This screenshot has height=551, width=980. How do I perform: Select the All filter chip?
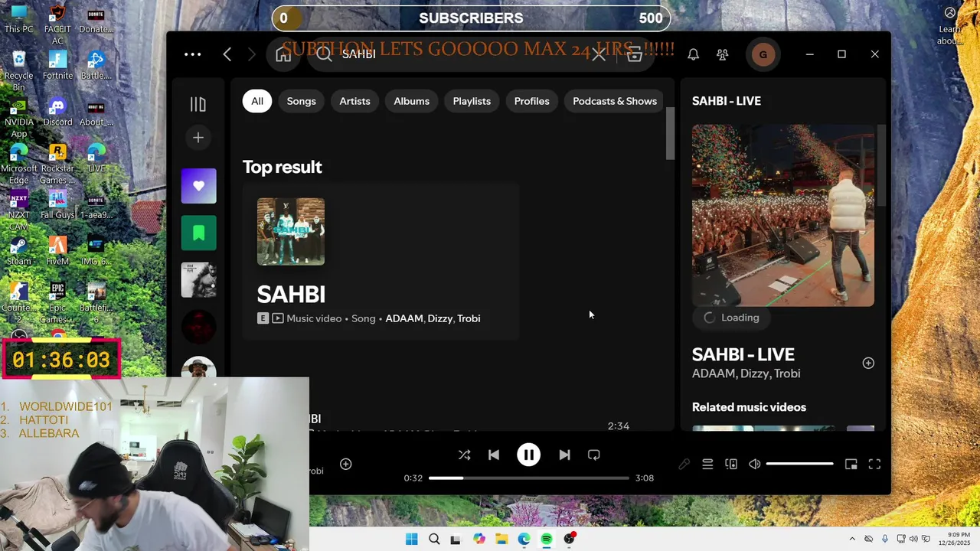pos(257,101)
